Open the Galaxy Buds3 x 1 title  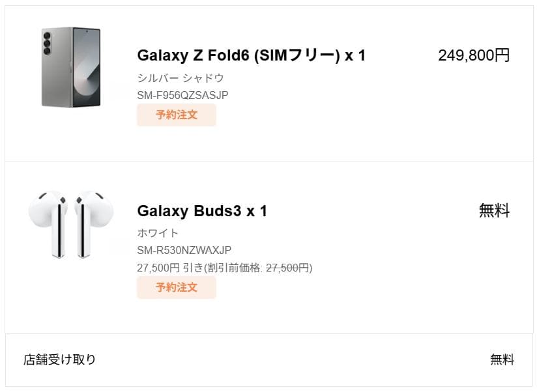tap(202, 211)
